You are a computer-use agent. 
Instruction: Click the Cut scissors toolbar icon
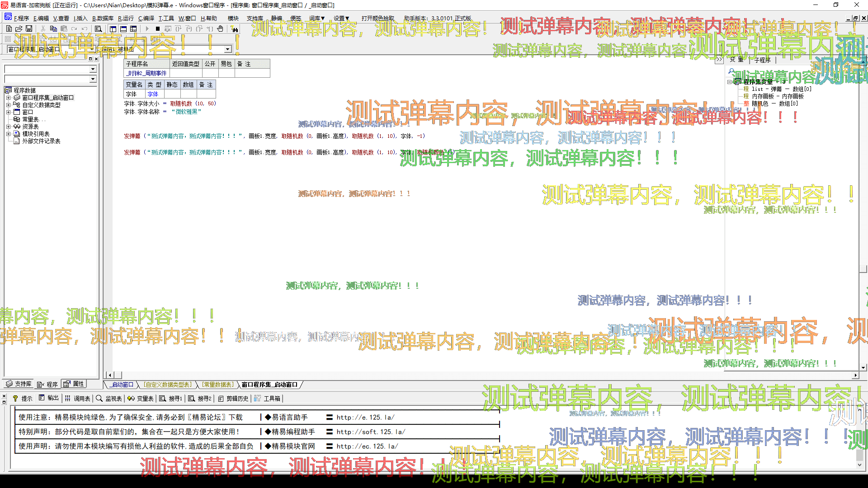click(43, 28)
